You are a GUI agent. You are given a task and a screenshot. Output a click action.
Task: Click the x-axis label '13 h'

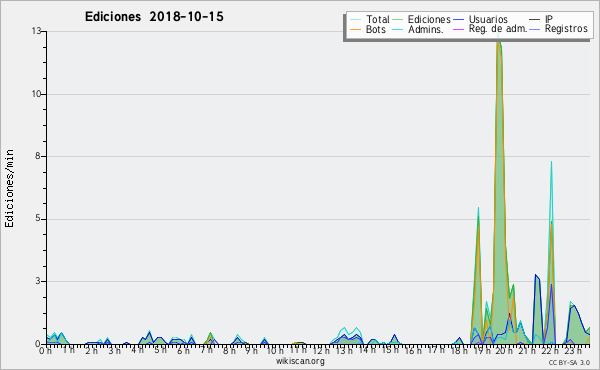[x=344, y=351]
